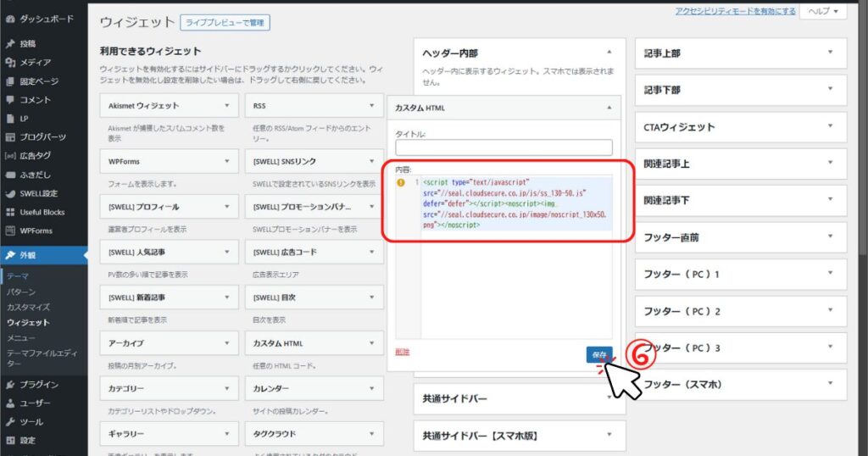Expand the RSS widget arrow
Screen dimensions: 868x456
371,106
